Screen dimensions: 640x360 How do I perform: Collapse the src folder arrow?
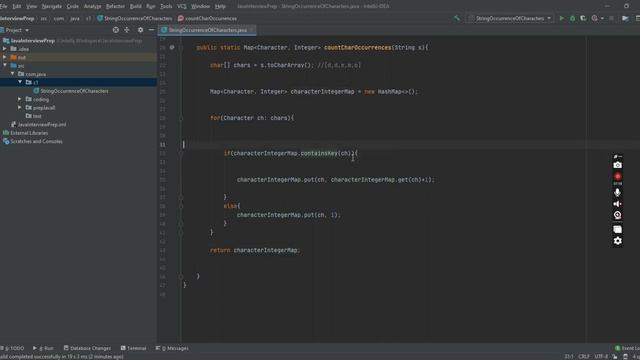coord(4,65)
